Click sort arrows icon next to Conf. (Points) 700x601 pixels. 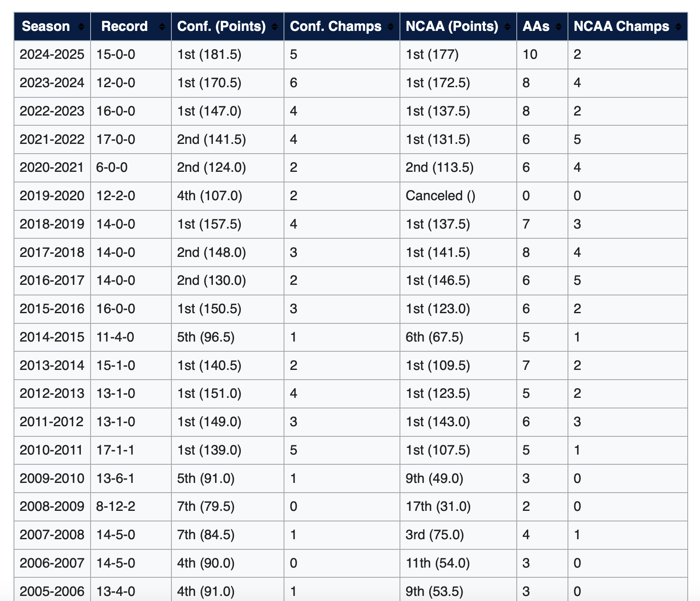pyautogui.click(x=275, y=27)
